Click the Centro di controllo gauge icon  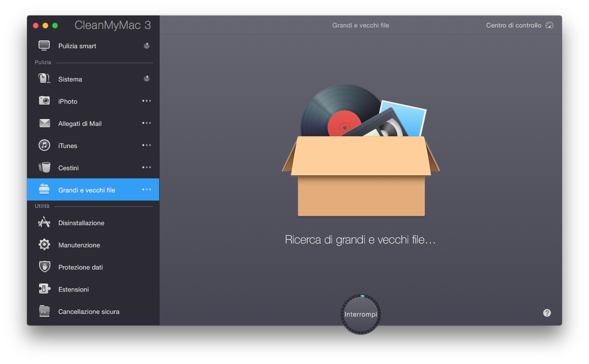click(549, 25)
